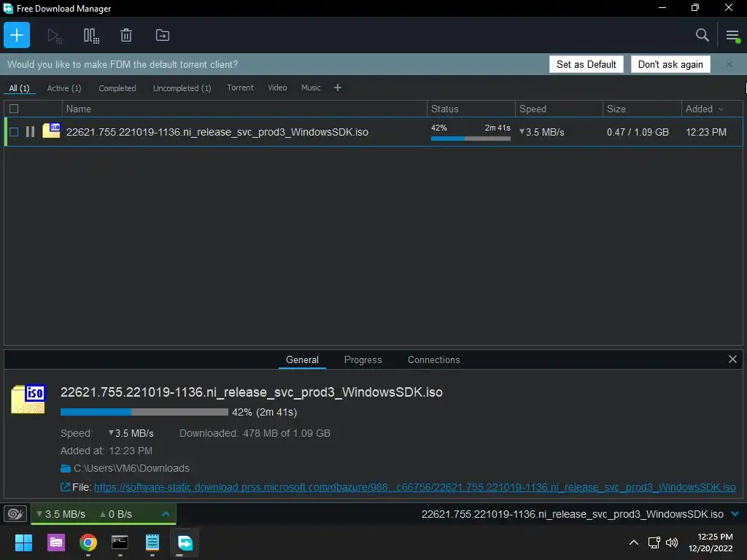The width and height of the screenshot is (747, 560).
Task: Click the pause selected downloads icon
Action: click(91, 36)
